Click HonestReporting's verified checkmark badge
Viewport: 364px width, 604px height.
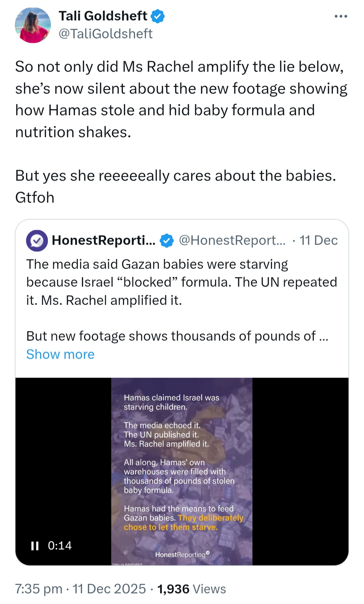[166, 241]
